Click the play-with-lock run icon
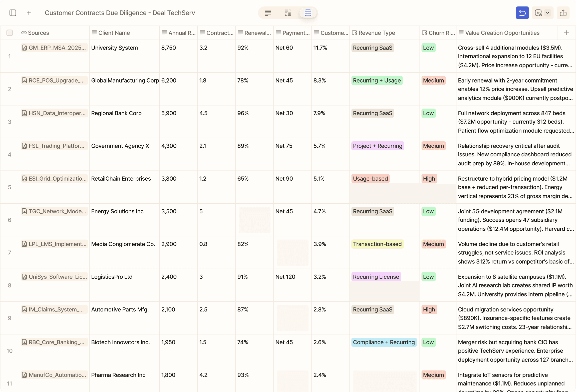Screen dimensions: 576x392 [538, 13]
